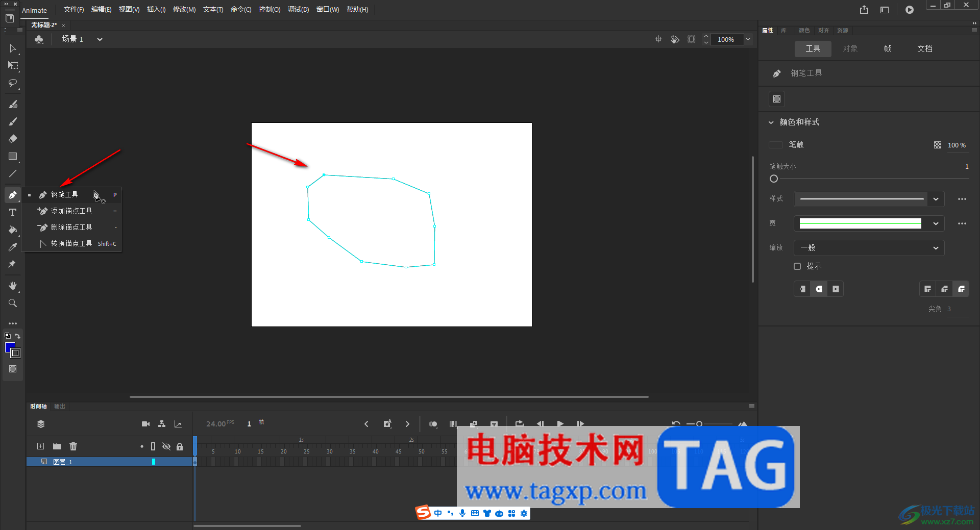980x530 pixels.
Task: Select the round cap stroke option
Action: pyautogui.click(x=819, y=289)
